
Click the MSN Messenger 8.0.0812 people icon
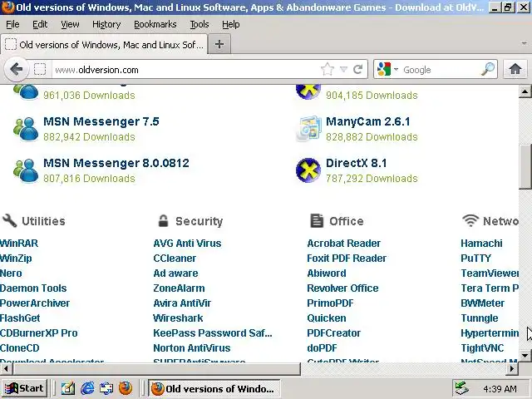tap(26, 170)
